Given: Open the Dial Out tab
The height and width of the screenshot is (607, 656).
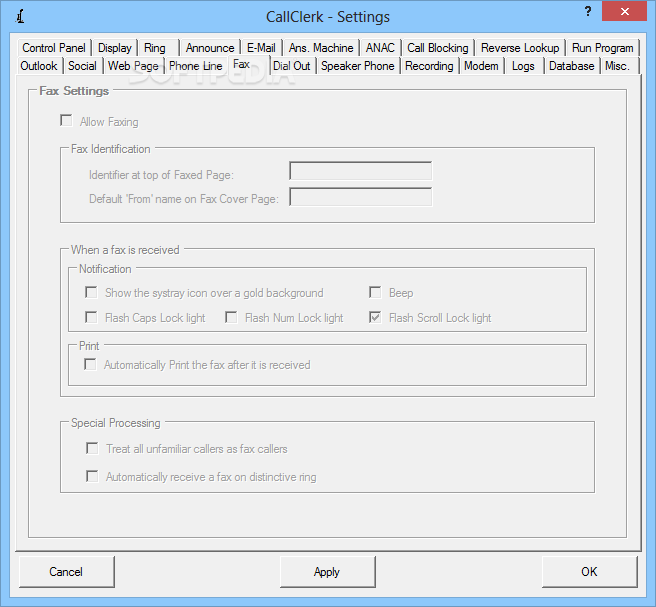Looking at the screenshot, I should (x=292, y=66).
